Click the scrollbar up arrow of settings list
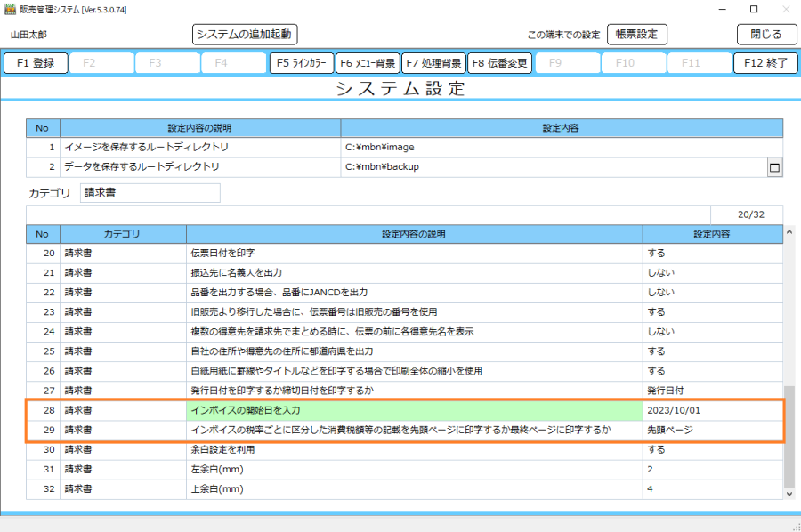Image resolution: width=801 pixels, height=532 pixels. [789, 232]
